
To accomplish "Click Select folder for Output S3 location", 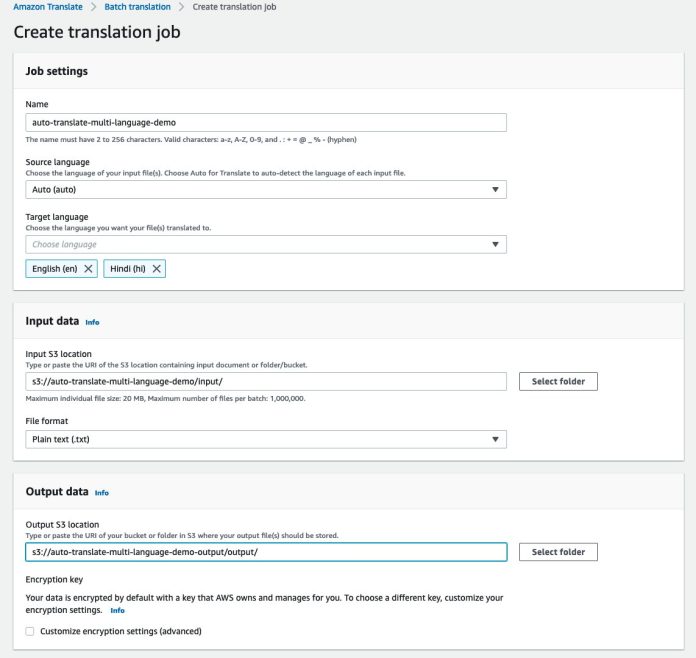I will tap(558, 552).
